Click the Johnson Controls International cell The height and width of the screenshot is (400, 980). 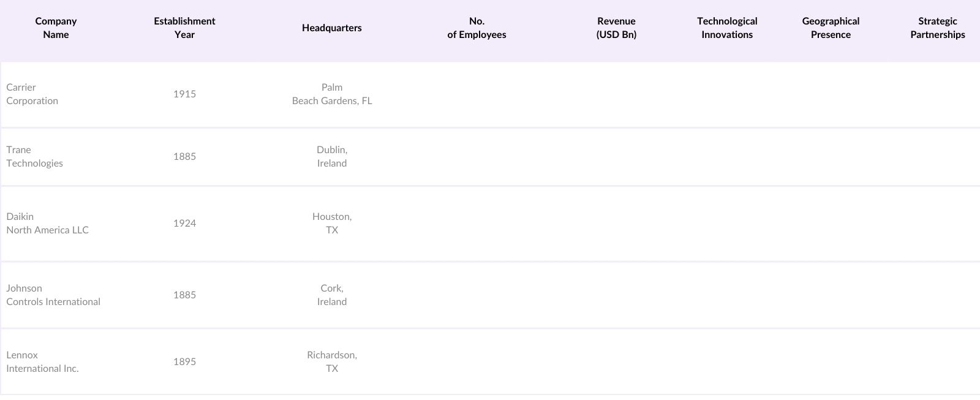[x=53, y=295]
